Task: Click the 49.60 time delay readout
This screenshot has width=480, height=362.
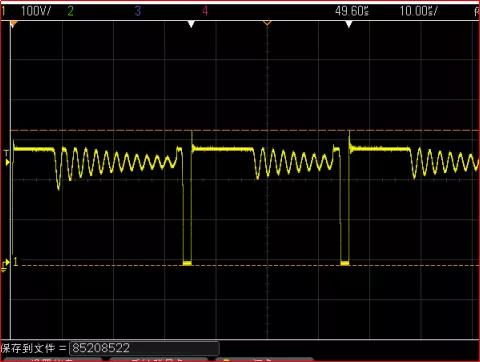Action: 352,11
